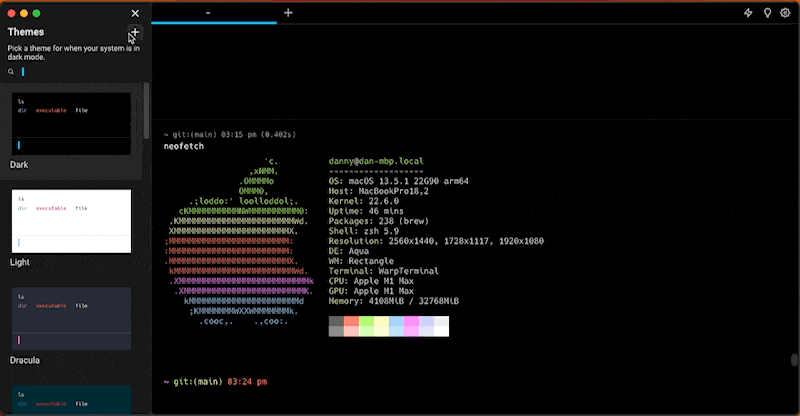The width and height of the screenshot is (800, 416).
Task: Click the search magnifier icon in Themes
Action: point(11,72)
